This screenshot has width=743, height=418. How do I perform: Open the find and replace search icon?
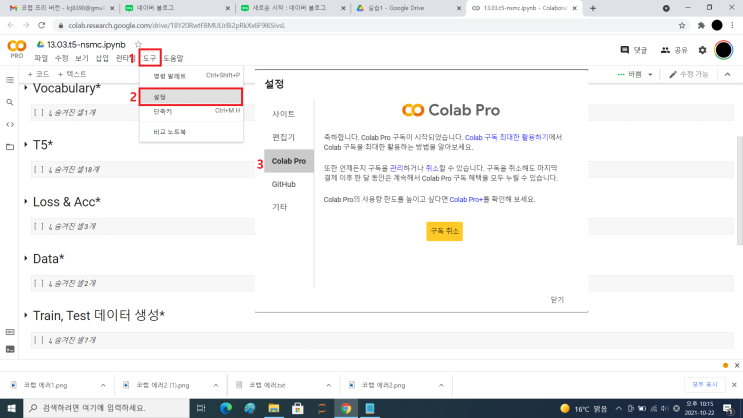pos(10,102)
